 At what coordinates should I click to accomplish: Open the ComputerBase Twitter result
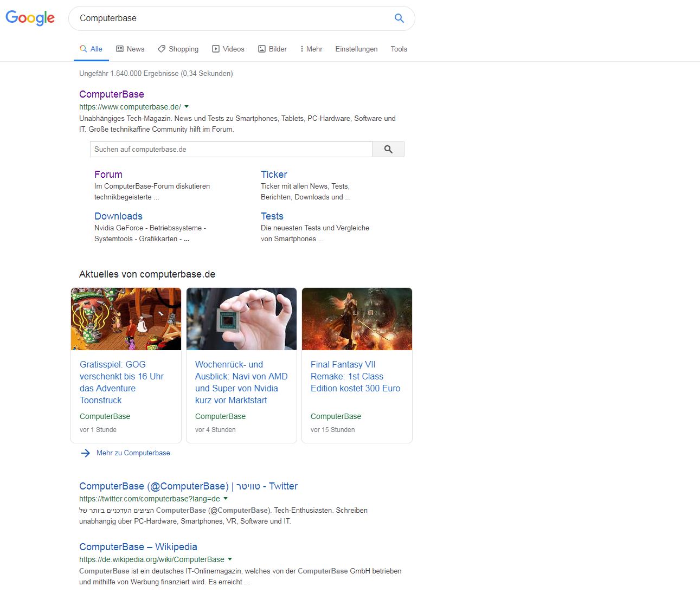pyautogui.click(x=188, y=486)
